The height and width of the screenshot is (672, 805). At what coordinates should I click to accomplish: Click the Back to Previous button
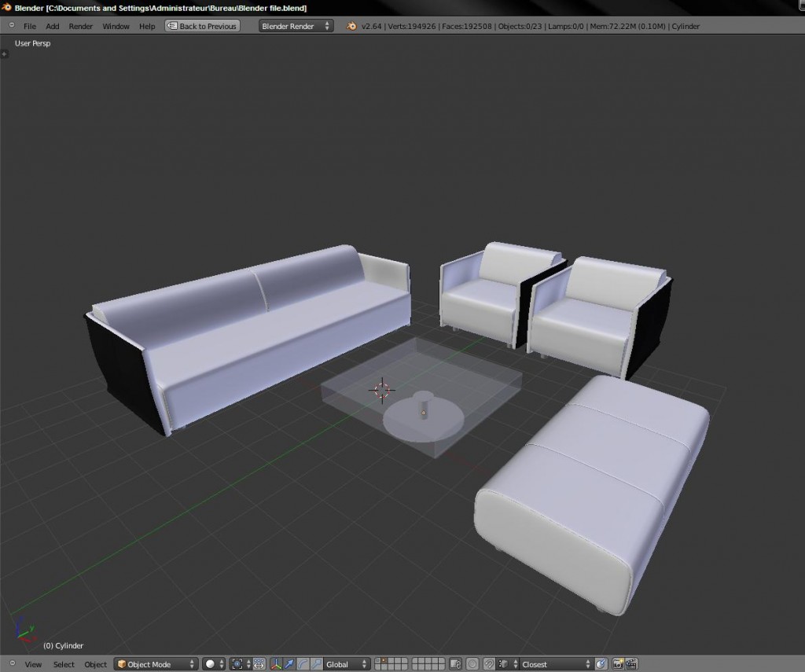coord(201,26)
